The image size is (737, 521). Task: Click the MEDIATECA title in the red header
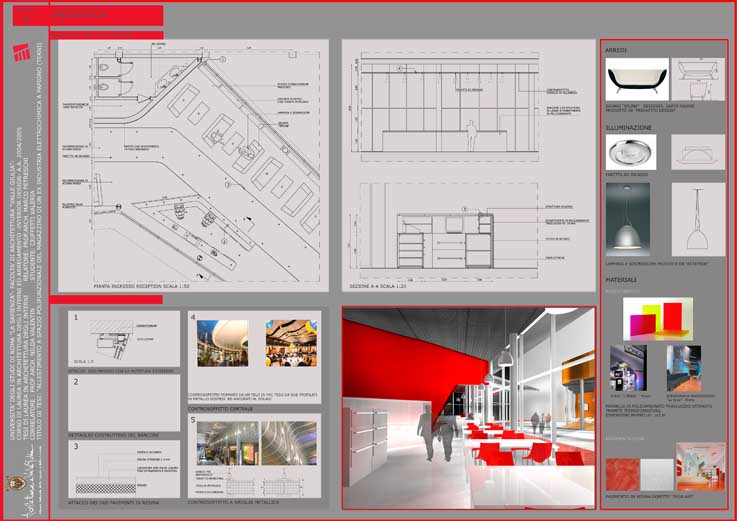pos(79,15)
